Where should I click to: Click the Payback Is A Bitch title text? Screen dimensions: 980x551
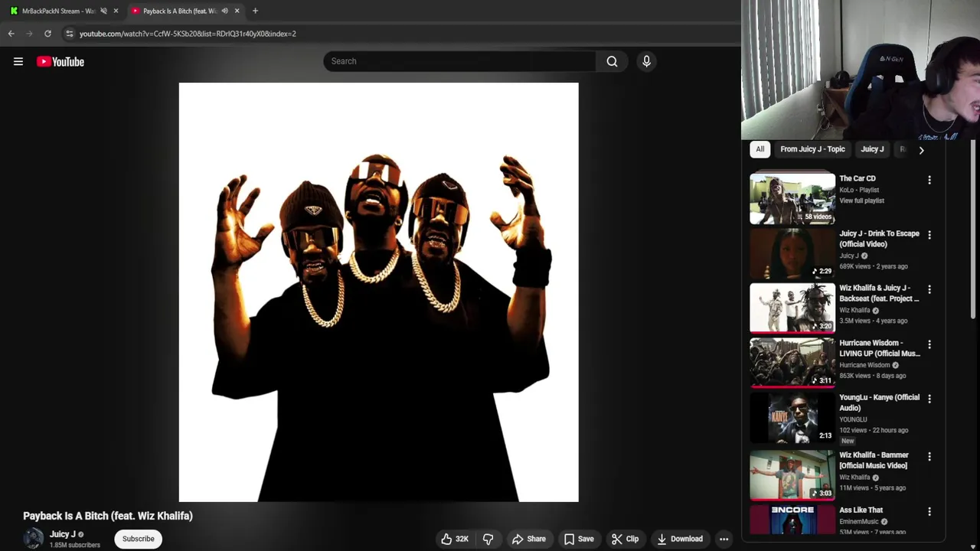(x=108, y=516)
